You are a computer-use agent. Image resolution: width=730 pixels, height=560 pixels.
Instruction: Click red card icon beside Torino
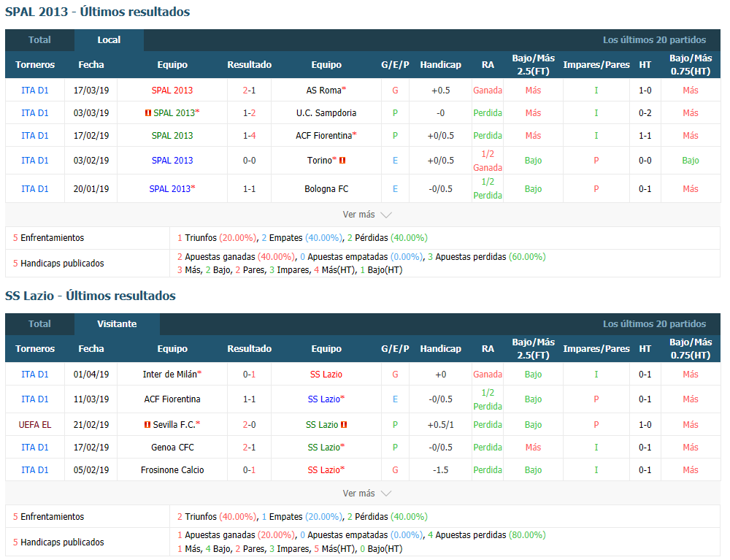point(342,161)
